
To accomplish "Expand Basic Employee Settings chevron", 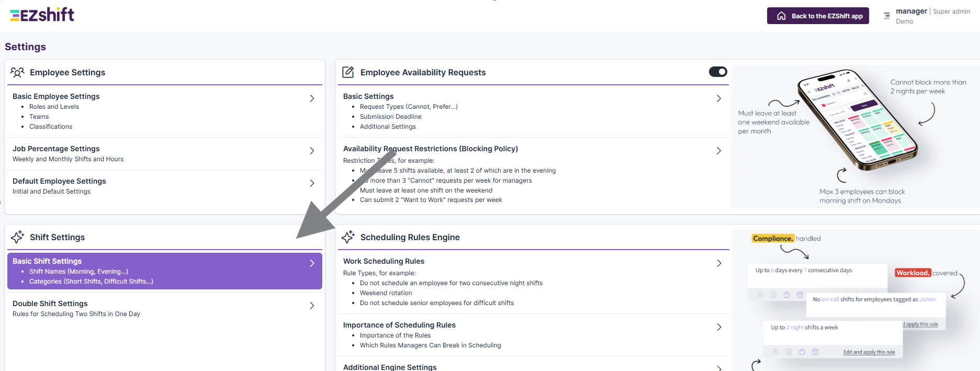I will 312,98.
